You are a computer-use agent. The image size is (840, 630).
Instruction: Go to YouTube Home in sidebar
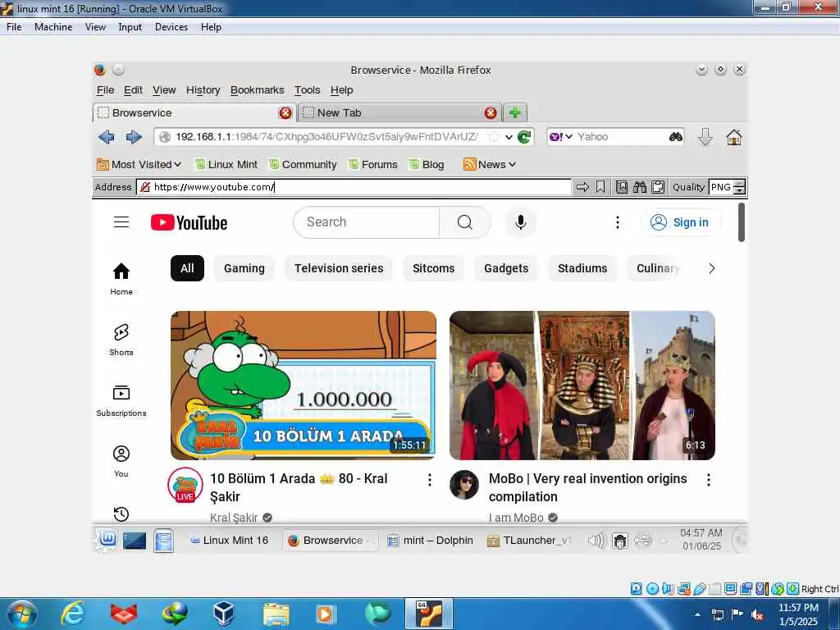pyautogui.click(x=121, y=279)
